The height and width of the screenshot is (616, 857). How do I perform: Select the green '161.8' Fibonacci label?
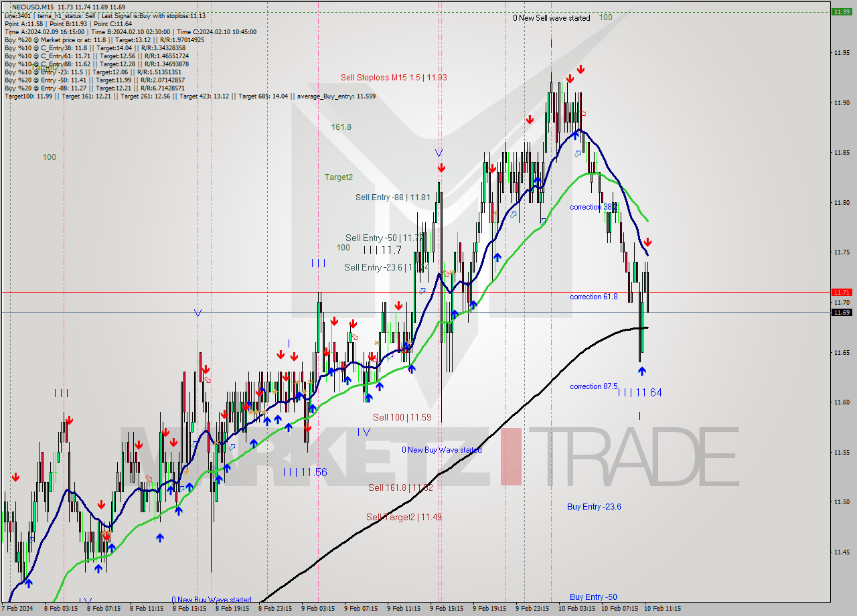[x=341, y=127]
